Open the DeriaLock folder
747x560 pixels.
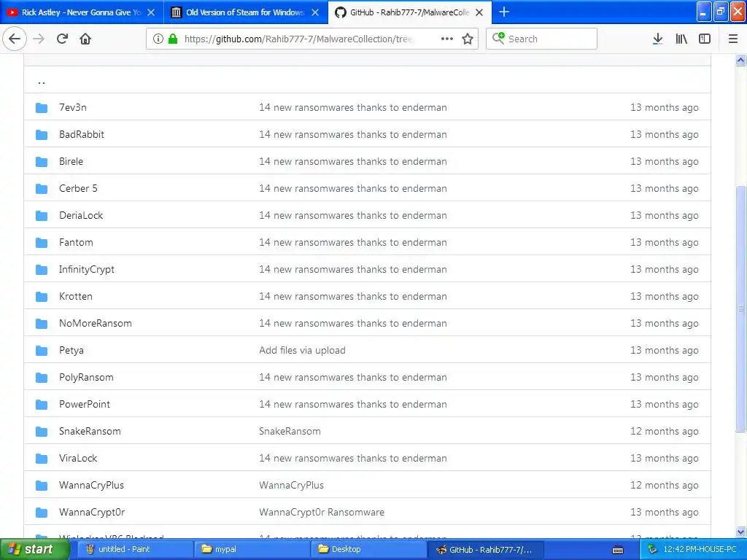coord(81,215)
